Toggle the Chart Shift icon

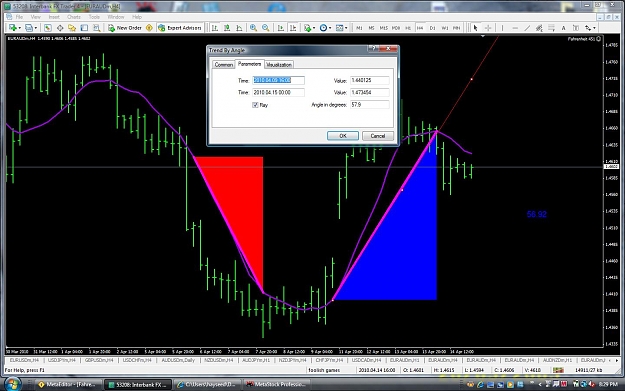(293, 28)
